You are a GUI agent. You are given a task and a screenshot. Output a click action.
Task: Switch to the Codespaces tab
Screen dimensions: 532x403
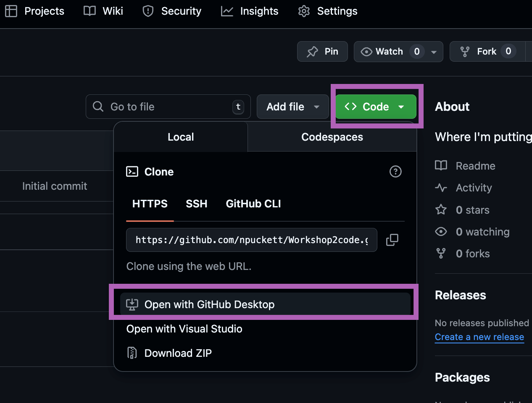coord(332,137)
